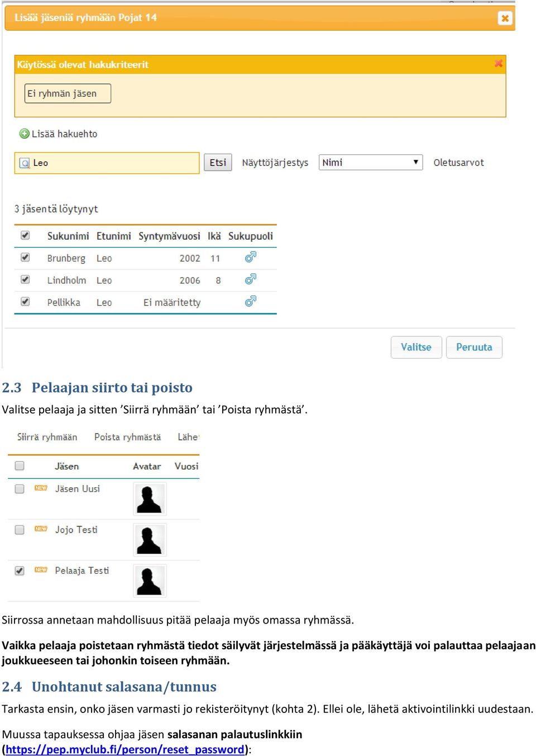The height and width of the screenshot is (756, 536).
Task: Click the Valitse button
Action: (x=417, y=347)
